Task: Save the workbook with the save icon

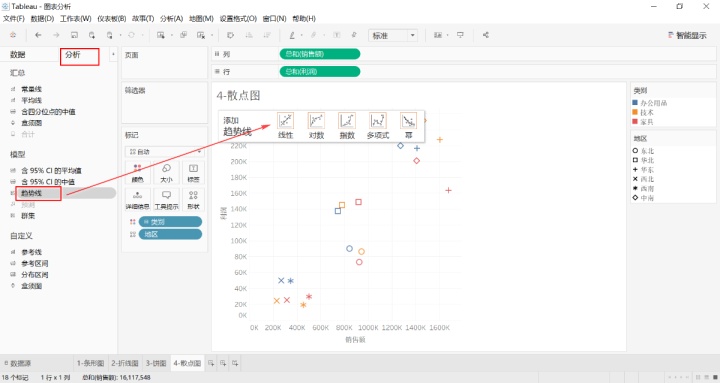Action: coord(74,35)
